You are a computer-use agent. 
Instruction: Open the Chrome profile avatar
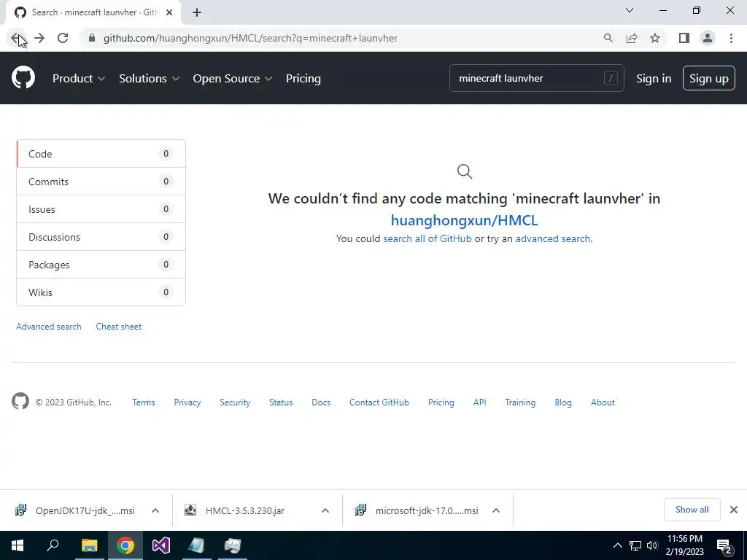click(708, 38)
